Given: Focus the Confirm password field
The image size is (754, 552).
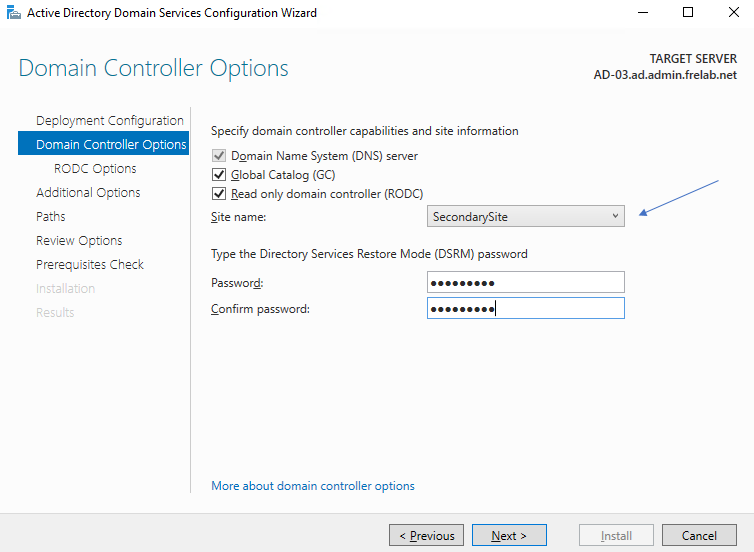Looking at the screenshot, I should click(x=525, y=309).
